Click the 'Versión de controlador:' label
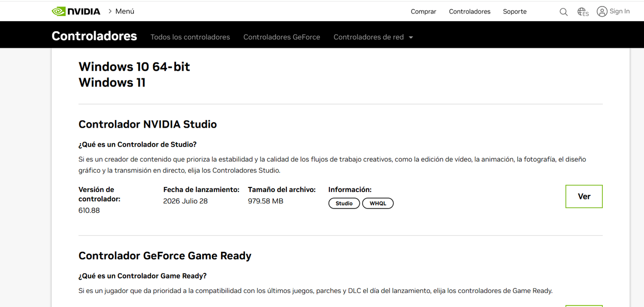644x307 pixels. pos(100,194)
